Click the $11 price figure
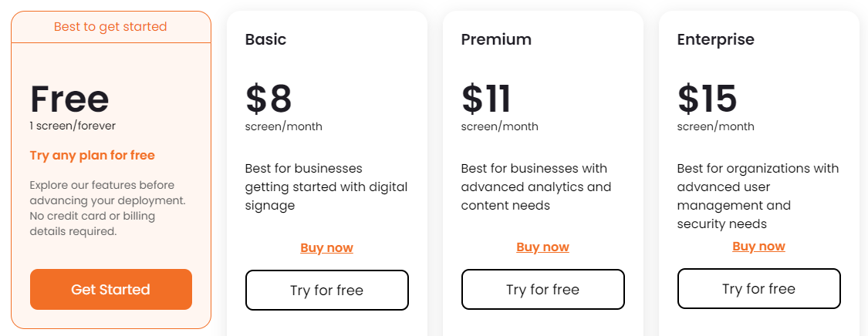The image size is (868, 336). pyautogui.click(x=486, y=99)
